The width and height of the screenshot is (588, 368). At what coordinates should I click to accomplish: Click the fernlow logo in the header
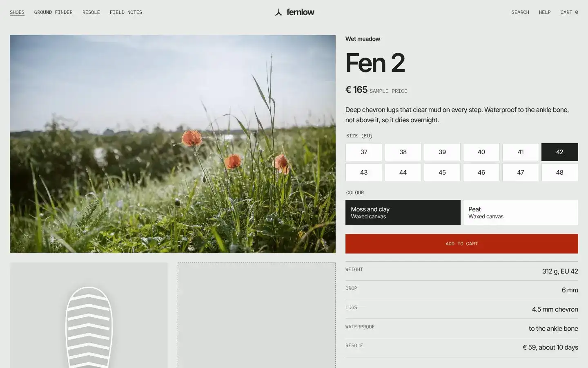pyautogui.click(x=294, y=12)
